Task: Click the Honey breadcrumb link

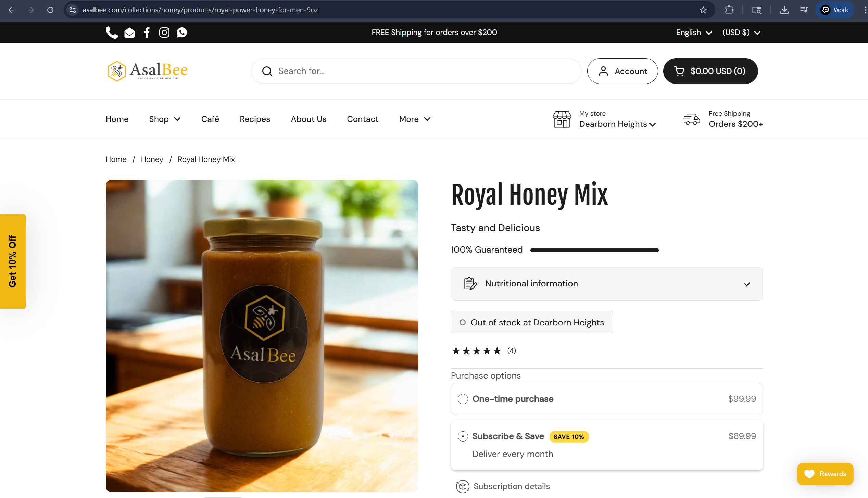Action: tap(152, 159)
